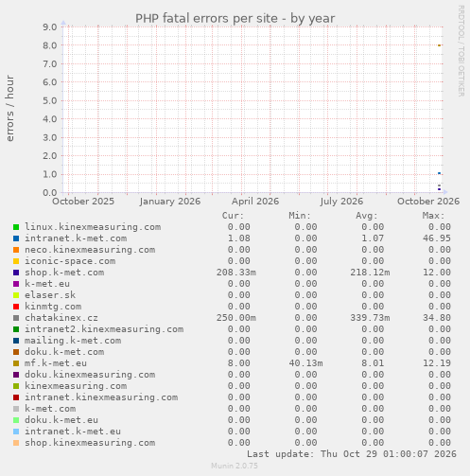Click the errors / hour axis label
The height and width of the screenshot is (476, 470).
point(9,108)
